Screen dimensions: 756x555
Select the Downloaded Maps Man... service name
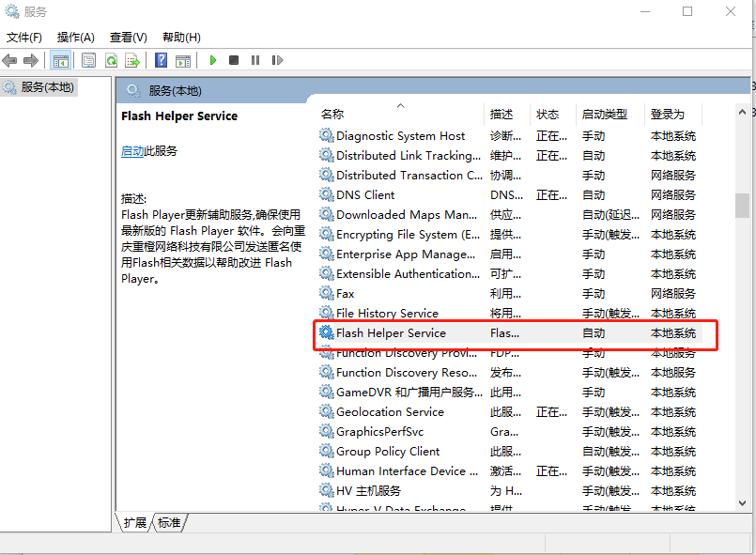(407, 215)
